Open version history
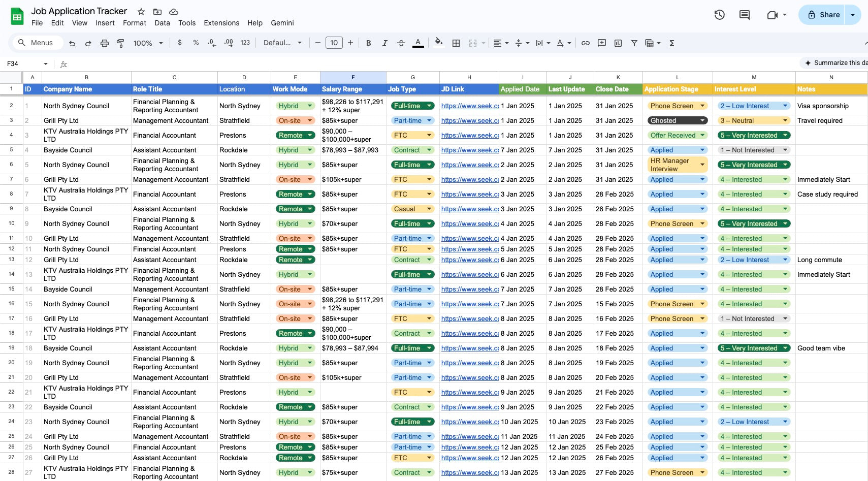 (x=719, y=15)
